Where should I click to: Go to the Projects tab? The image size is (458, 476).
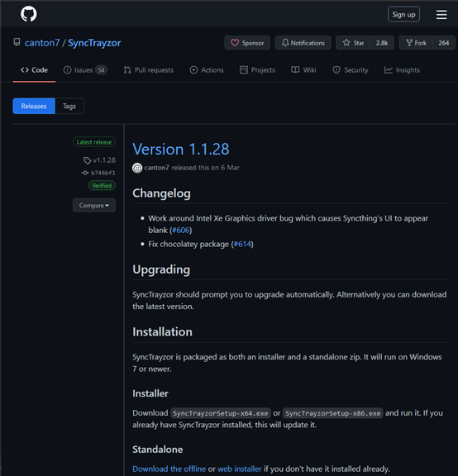pyautogui.click(x=257, y=70)
